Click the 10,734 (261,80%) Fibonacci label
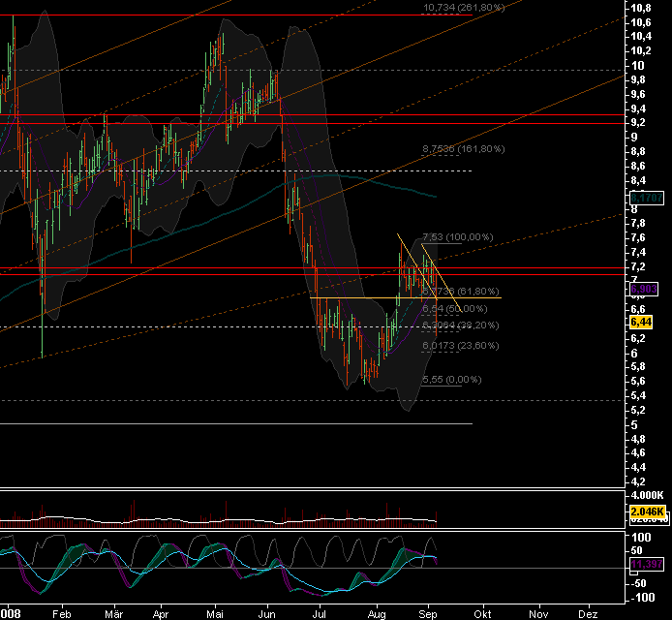 point(464,8)
